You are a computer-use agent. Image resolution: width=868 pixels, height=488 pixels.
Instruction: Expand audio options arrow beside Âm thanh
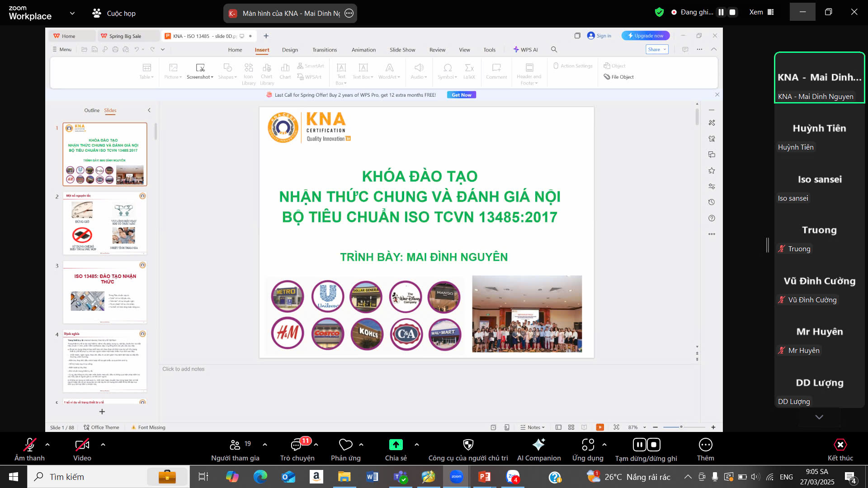pyautogui.click(x=47, y=445)
